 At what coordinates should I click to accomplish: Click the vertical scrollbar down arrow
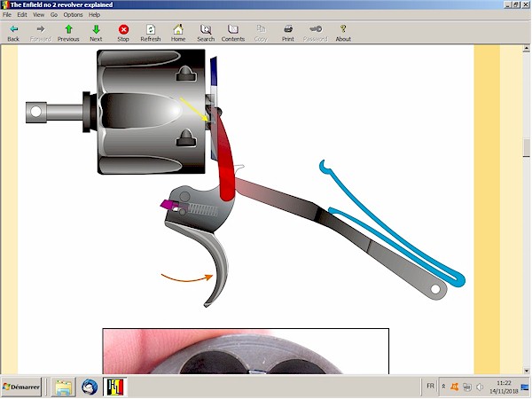526,371
